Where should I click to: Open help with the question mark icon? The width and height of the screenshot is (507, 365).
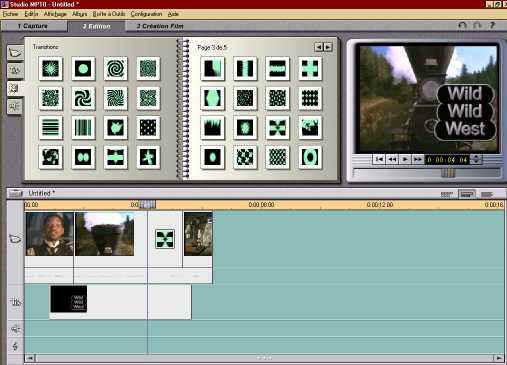point(492,25)
